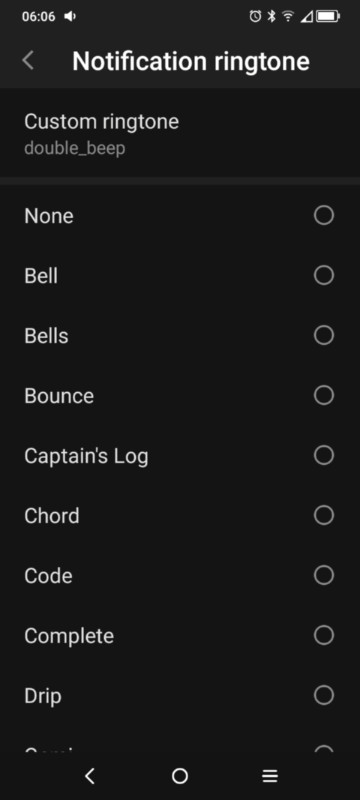Tap the battery indicator icon
Image resolution: width=360 pixels, height=800 pixels.
(328, 16)
